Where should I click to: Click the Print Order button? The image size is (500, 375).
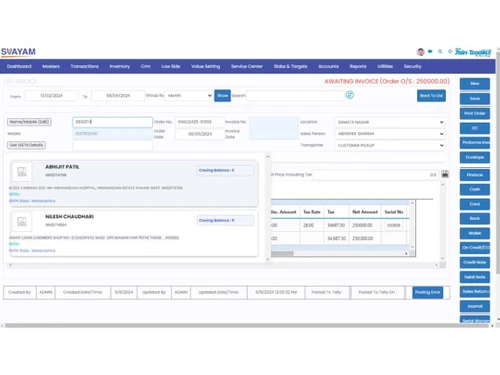tap(475, 113)
